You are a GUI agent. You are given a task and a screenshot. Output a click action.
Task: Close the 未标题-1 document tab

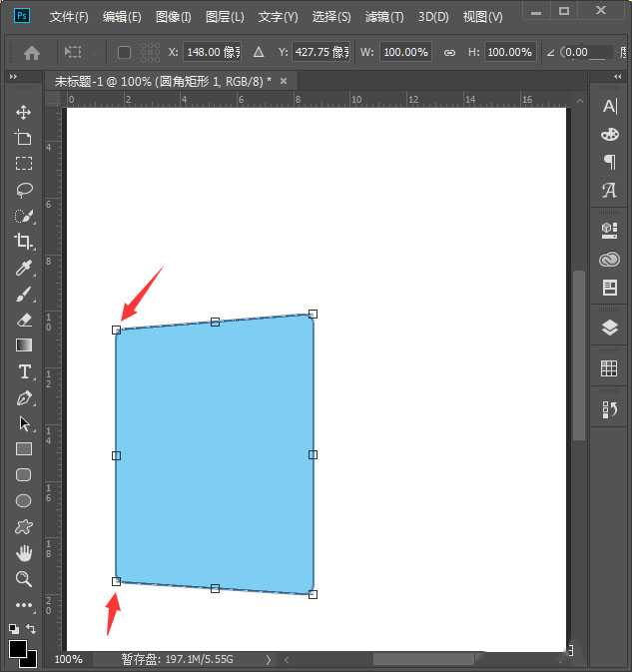pos(284,81)
